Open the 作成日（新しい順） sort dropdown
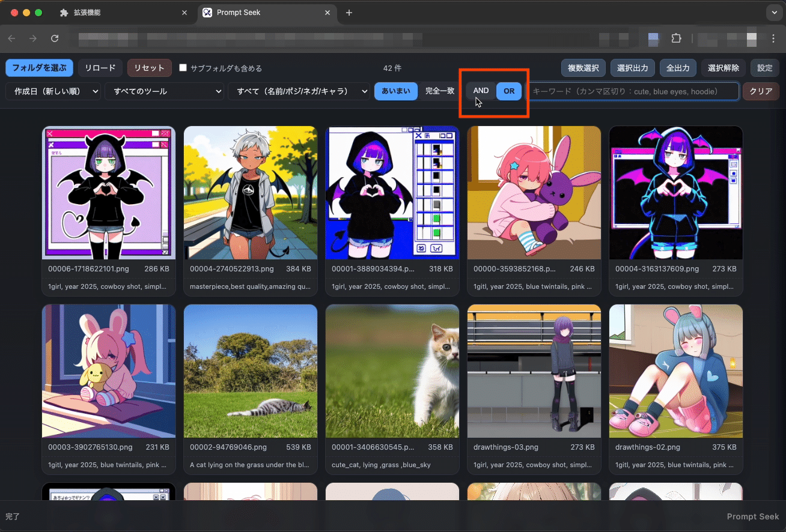The height and width of the screenshot is (532, 786). tap(53, 91)
